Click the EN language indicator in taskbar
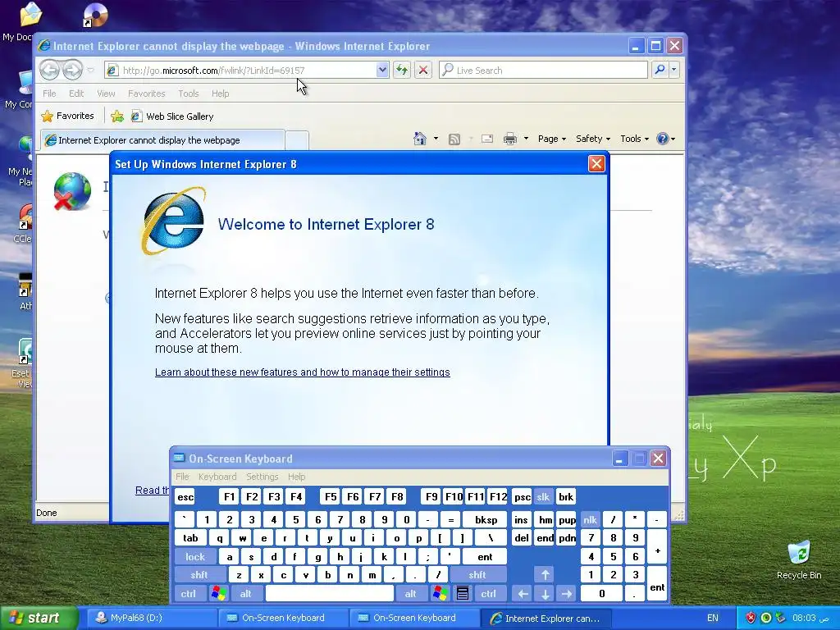 pos(713,618)
